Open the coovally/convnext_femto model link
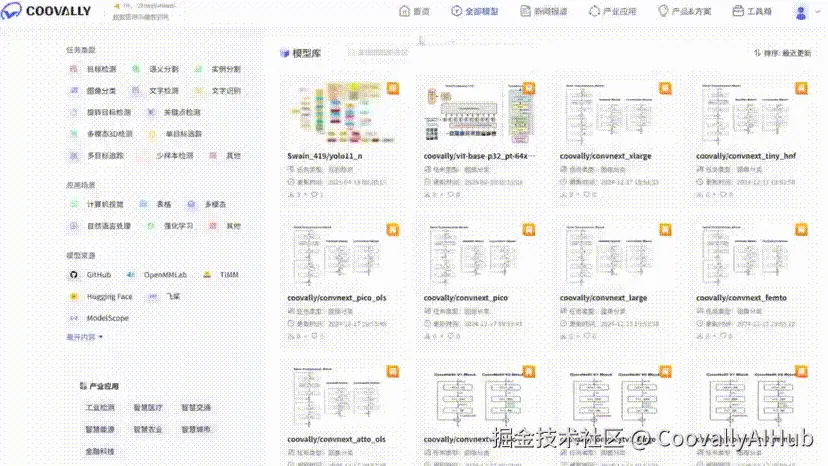 point(741,298)
